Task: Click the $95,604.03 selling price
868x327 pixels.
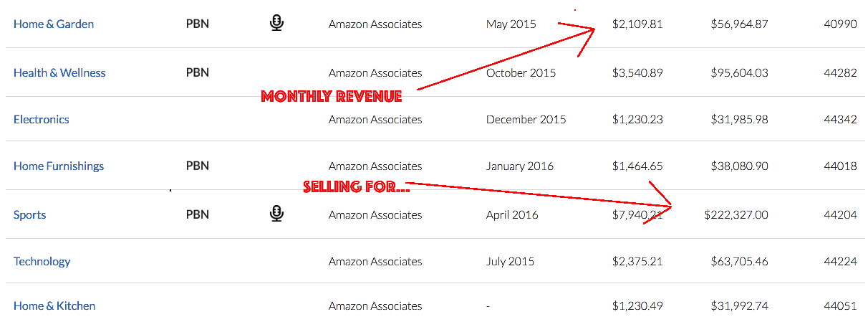Action: (x=740, y=72)
